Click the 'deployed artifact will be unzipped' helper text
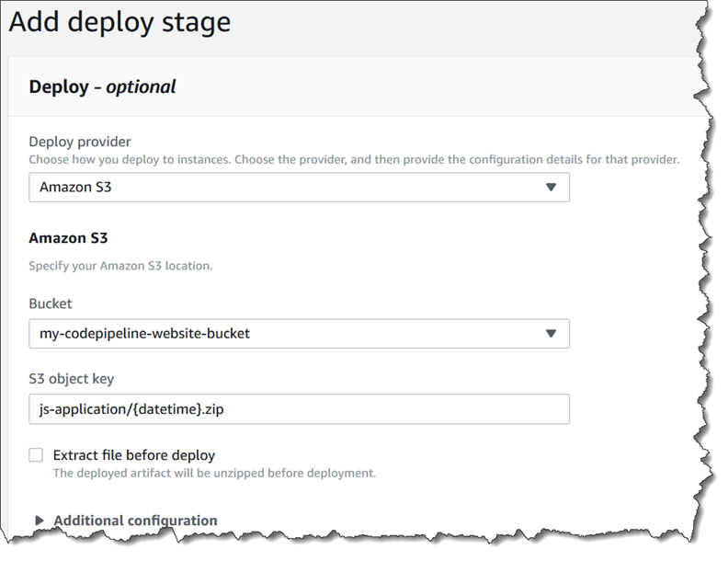 coord(214,473)
